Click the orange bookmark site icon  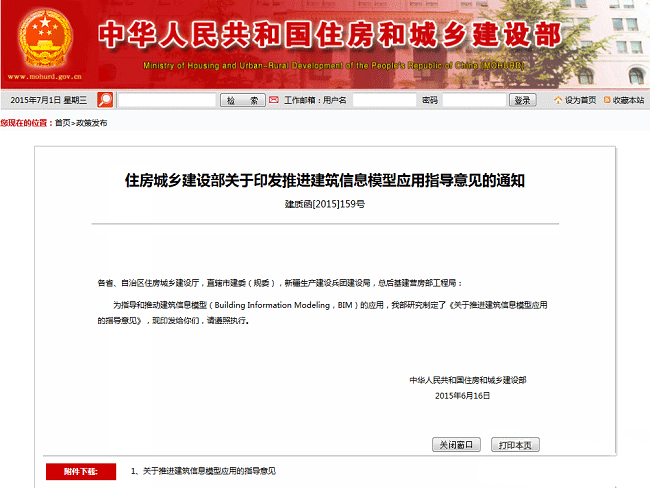(x=607, y=100)
